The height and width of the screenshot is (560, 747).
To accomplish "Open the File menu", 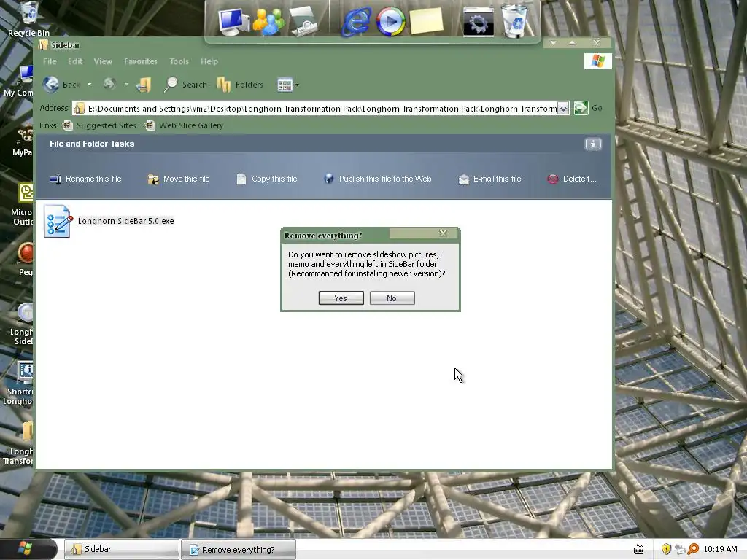I will pos(50,61).
